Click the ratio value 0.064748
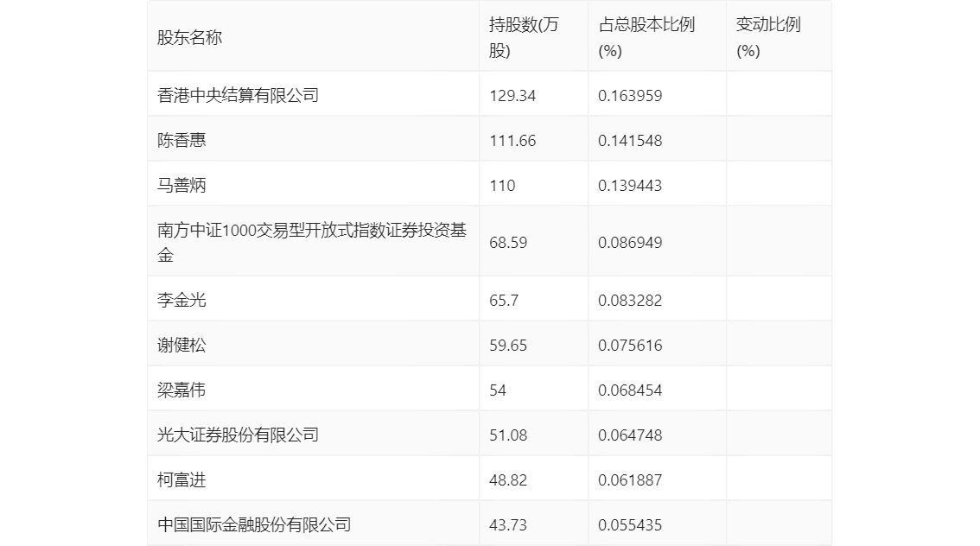 click(x=630, y=435)
